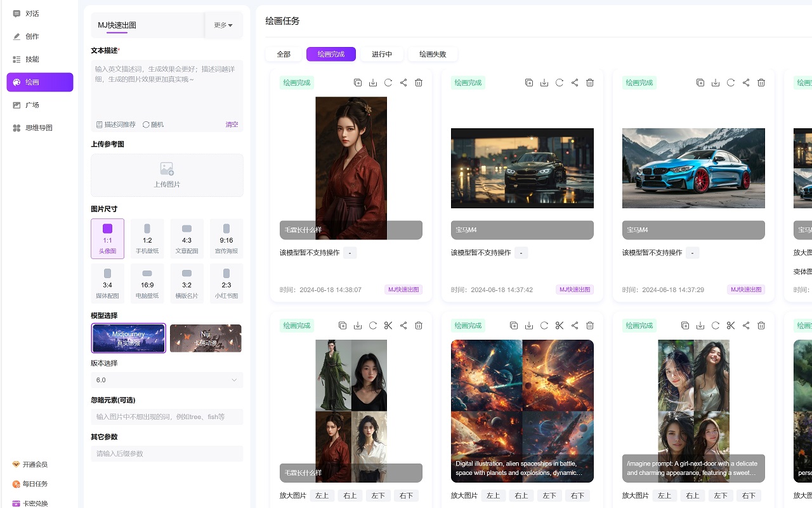Screen dimensions: 812x508
Task: Click timestamp 2024-06-18 14:38:07
Action: point(331,290)
